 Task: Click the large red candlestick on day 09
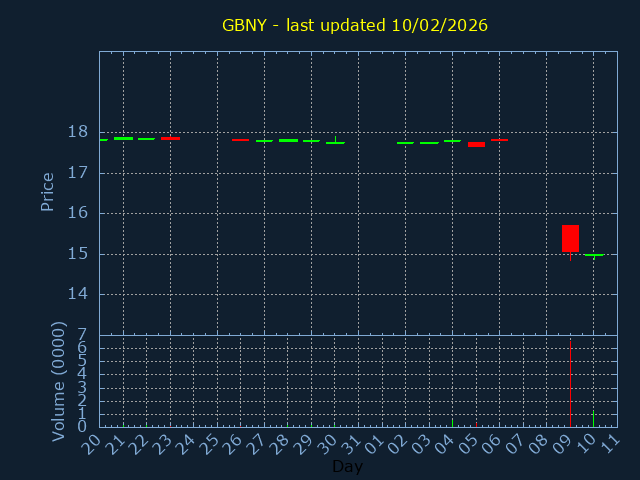[570, 238]
